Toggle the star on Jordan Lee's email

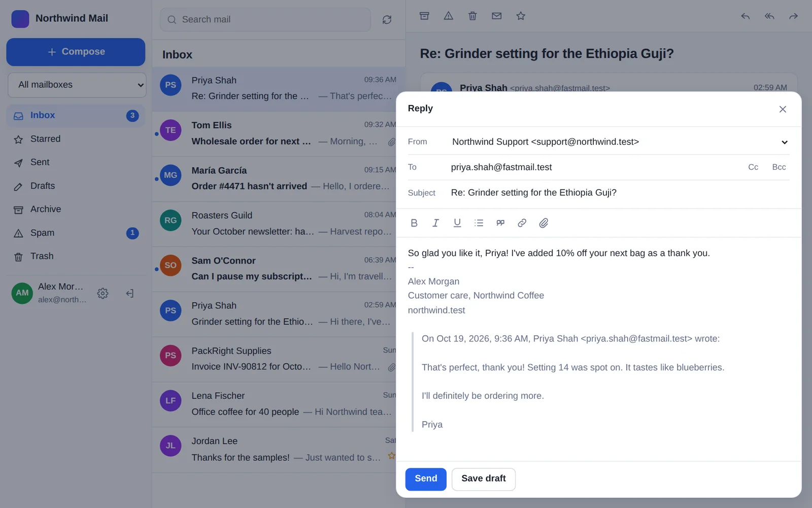[391, 456]
